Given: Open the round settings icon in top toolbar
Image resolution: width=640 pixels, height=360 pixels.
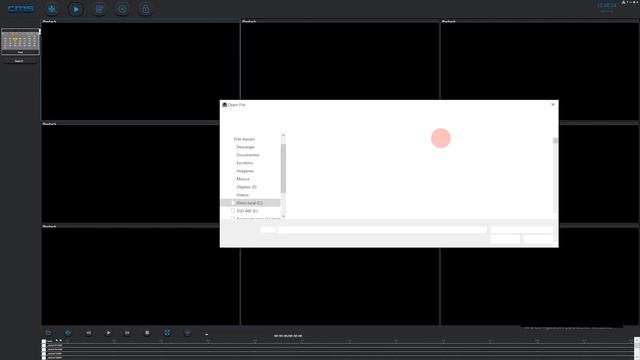Looking at the screenshot, I should click(122, 9).
